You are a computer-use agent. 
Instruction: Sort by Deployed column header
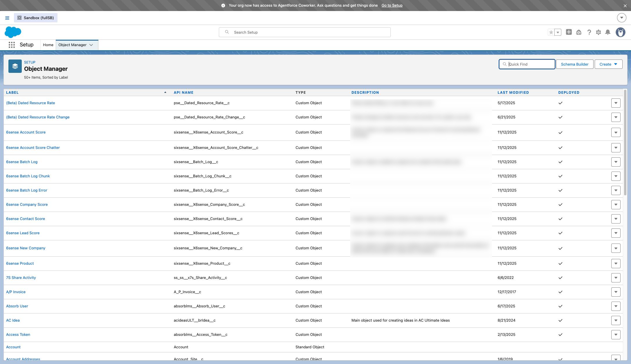(569, 93)
